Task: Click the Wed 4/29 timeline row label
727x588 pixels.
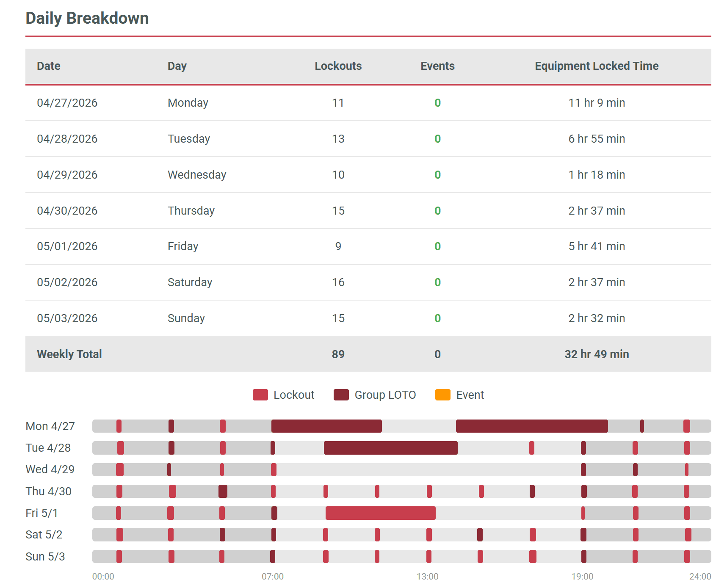Action: click(50, 469)
